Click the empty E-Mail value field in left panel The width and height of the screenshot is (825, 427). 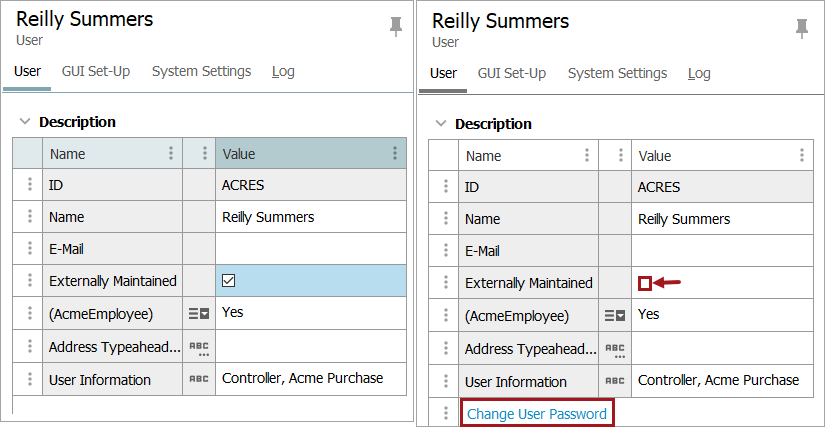(310, 249)
